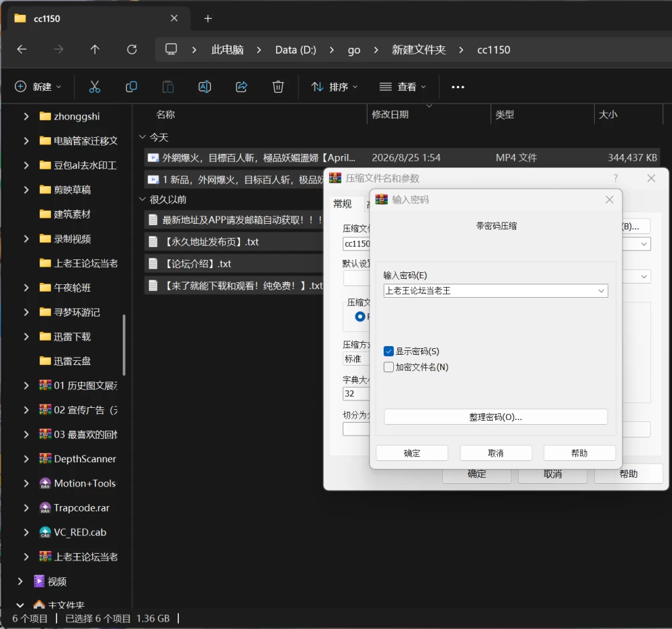This screenshot has width=672, height=629.
Task: Collapse the 今天 group
Action: pyautogui.click(x=142, y=137)
